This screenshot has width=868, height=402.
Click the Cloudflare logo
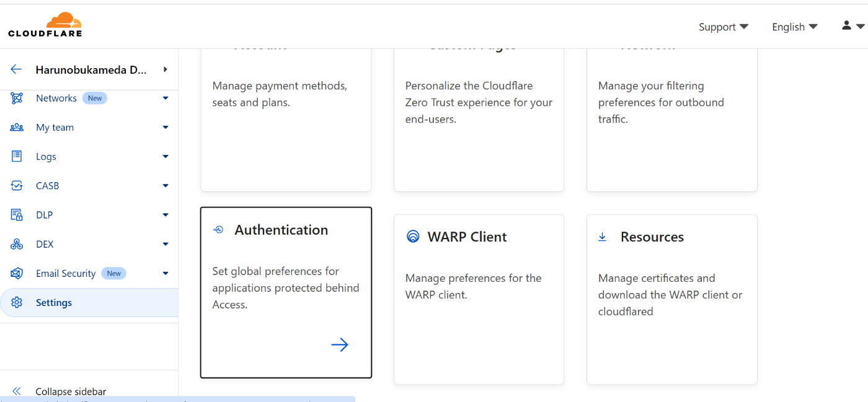pos(45,25)
